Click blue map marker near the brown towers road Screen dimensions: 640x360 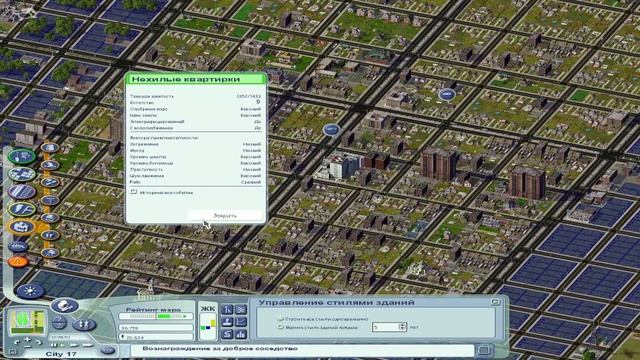(331, 130)
